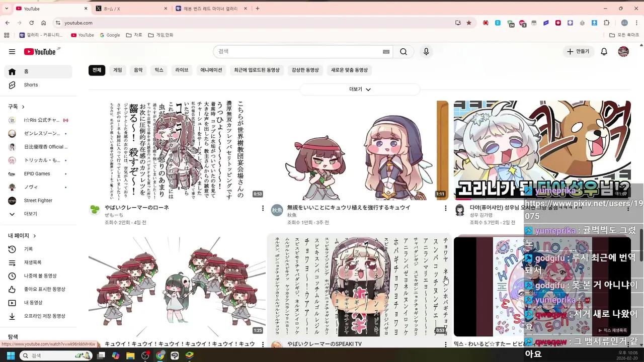Open a new browser tab
This screenshot has width=644, height=362.
pyautogui.click(x=258, y=9)
